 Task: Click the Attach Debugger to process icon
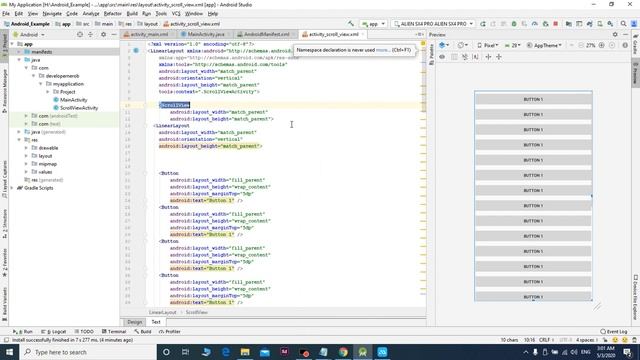(x=545, y=24)
